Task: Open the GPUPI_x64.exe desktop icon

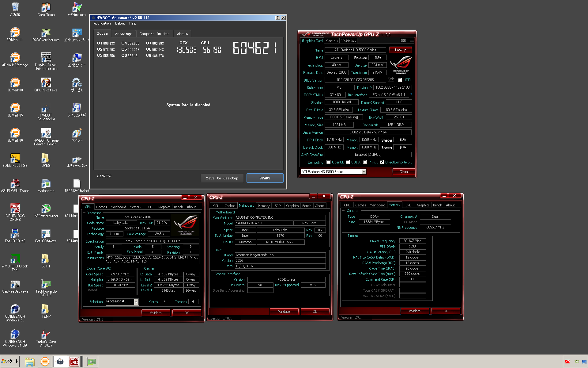Action: pos(46,85)
